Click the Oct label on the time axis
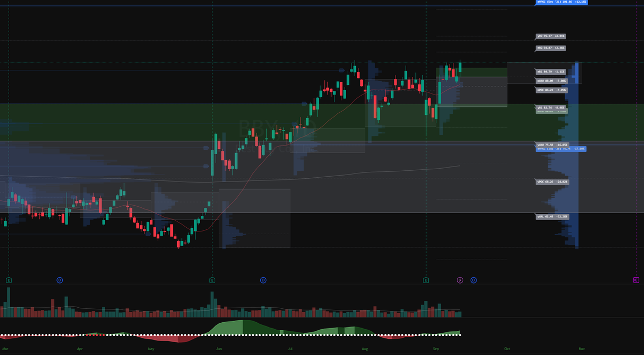The height and width of the screenshot is (355, 644). 507,349
